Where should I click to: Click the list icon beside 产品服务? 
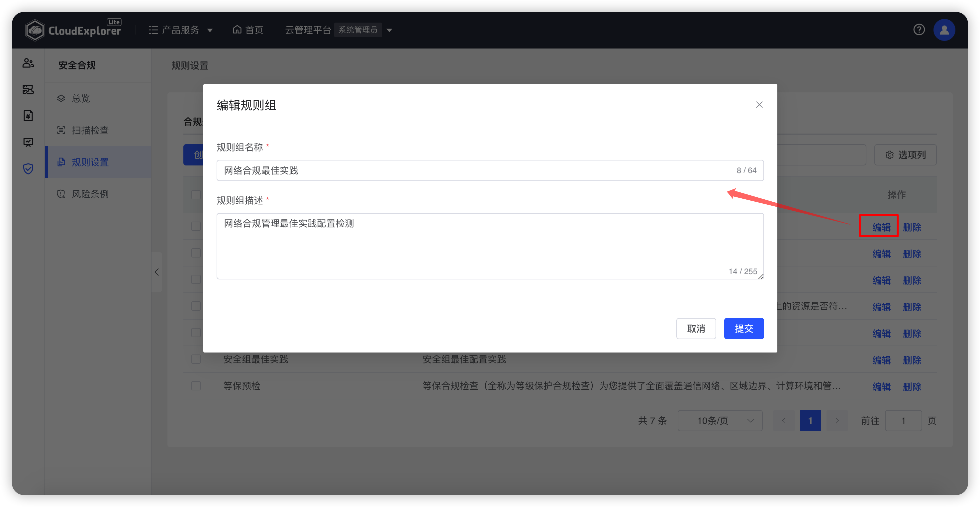(153, 30)
